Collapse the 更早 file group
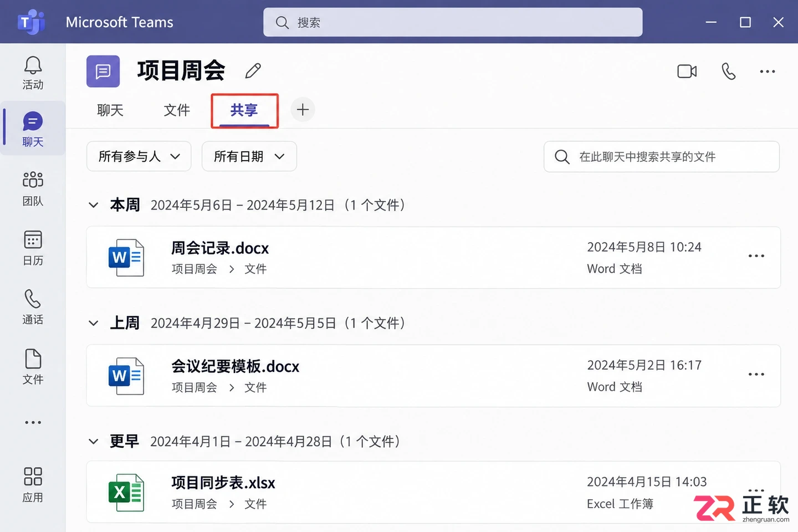Image resolution: width=798 pixels, height=532 pixels. point(94,442)
